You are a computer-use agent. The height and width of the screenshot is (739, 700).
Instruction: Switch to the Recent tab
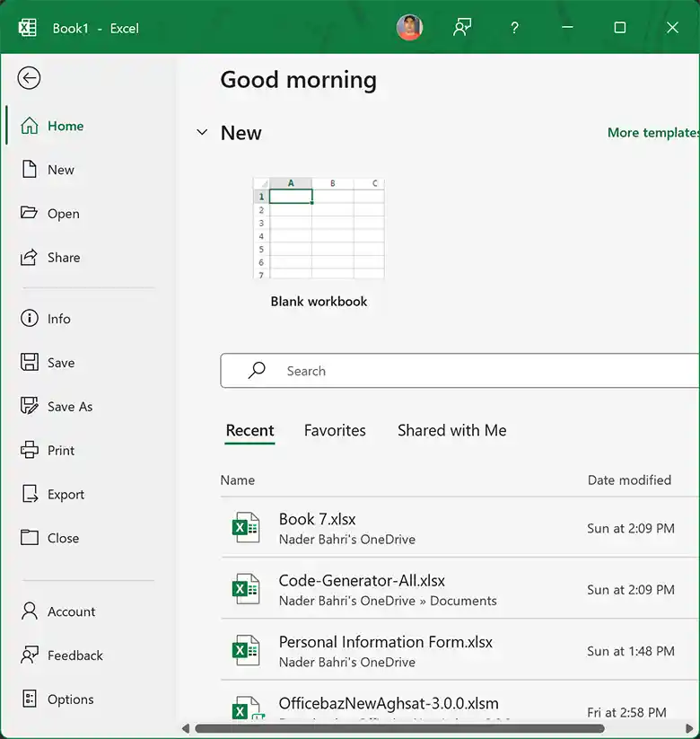pyautogui.click(x=249, y=430)
